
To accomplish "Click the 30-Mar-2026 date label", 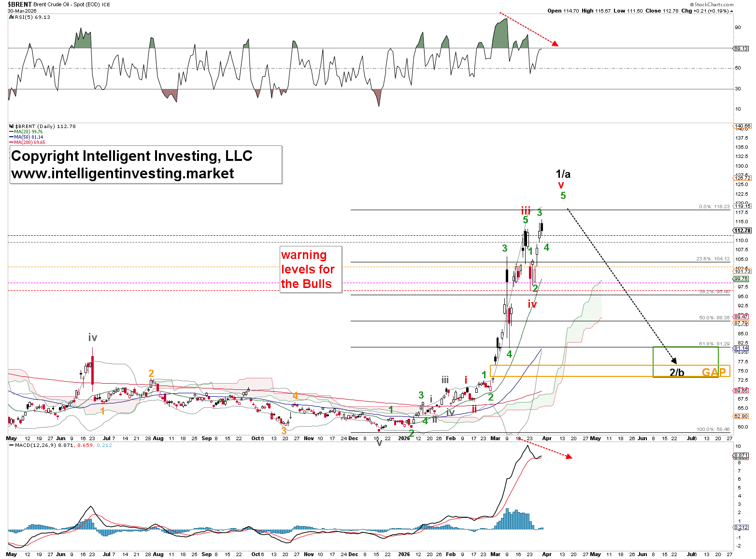I will (22, 11).
